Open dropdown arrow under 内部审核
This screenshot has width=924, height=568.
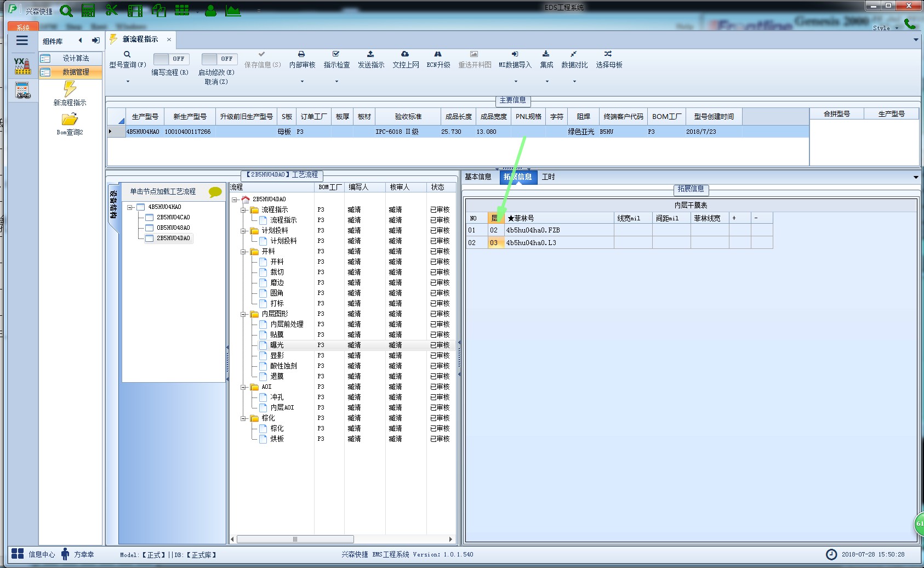(x=302, y=82)
